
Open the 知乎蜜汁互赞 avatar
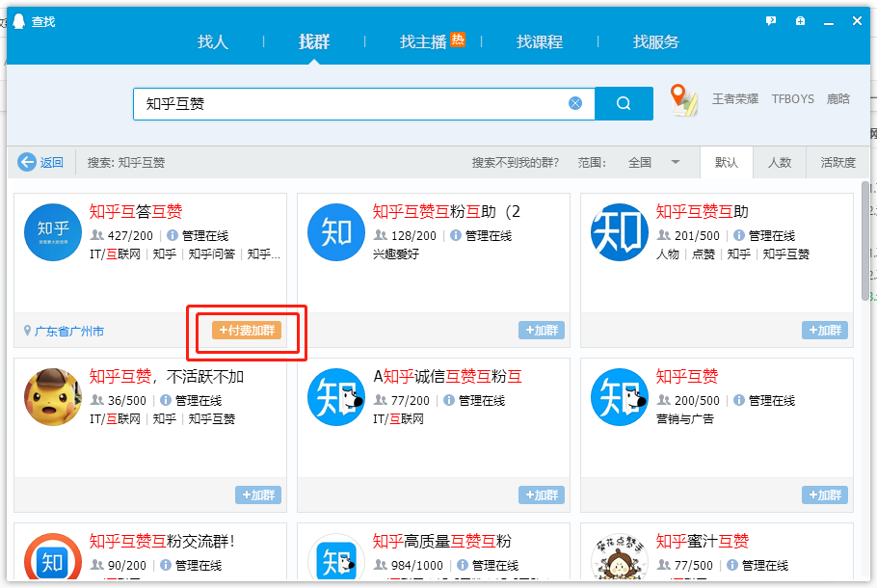620,556
